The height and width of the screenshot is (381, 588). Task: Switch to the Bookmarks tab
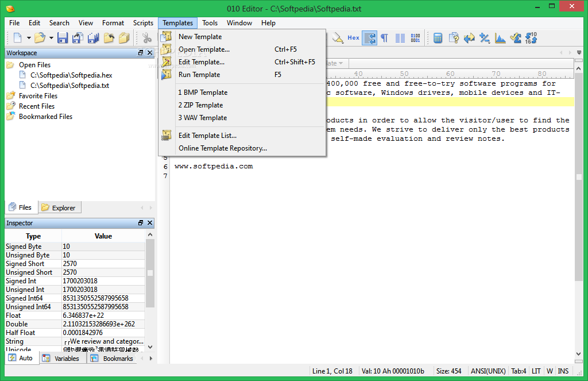[x=113, y=359]
